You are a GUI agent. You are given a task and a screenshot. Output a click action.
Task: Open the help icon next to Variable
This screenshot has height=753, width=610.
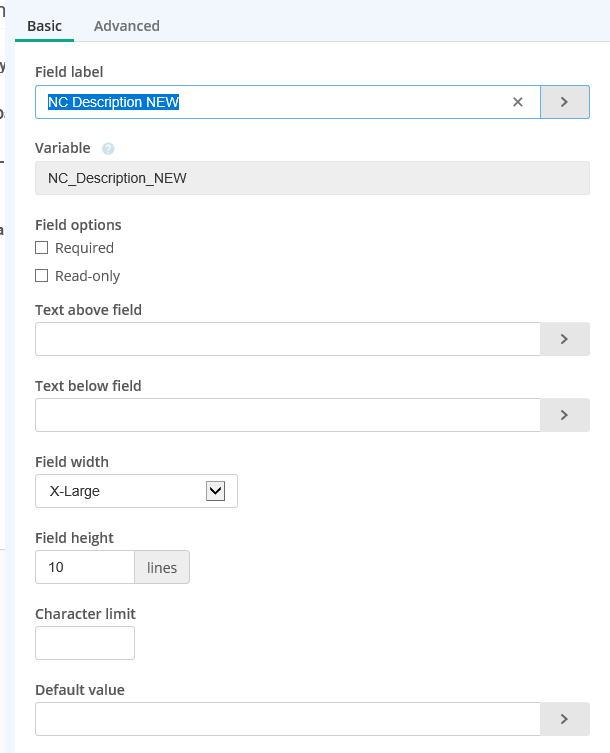coord(108,148)
